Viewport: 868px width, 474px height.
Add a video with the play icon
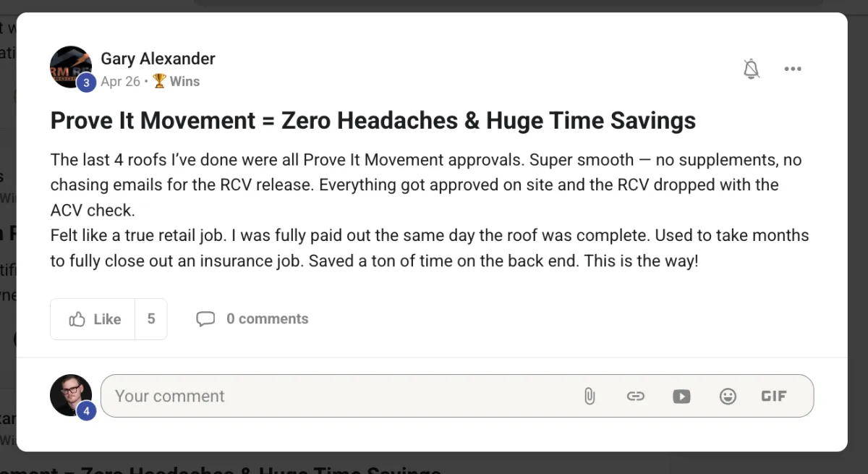[681, 396]
